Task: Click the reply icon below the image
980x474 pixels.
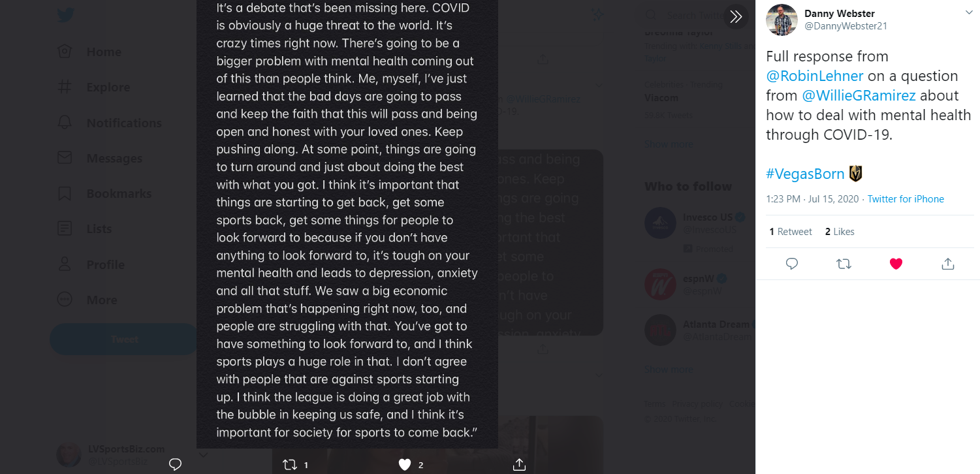Action: point(175,464)
